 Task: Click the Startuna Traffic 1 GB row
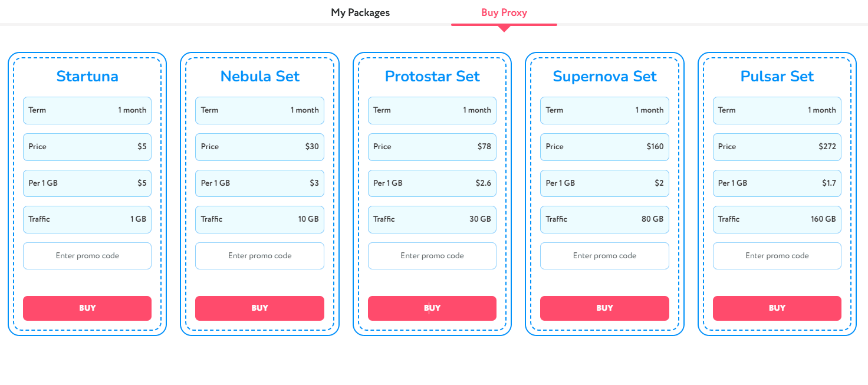[x=87, y=219]
